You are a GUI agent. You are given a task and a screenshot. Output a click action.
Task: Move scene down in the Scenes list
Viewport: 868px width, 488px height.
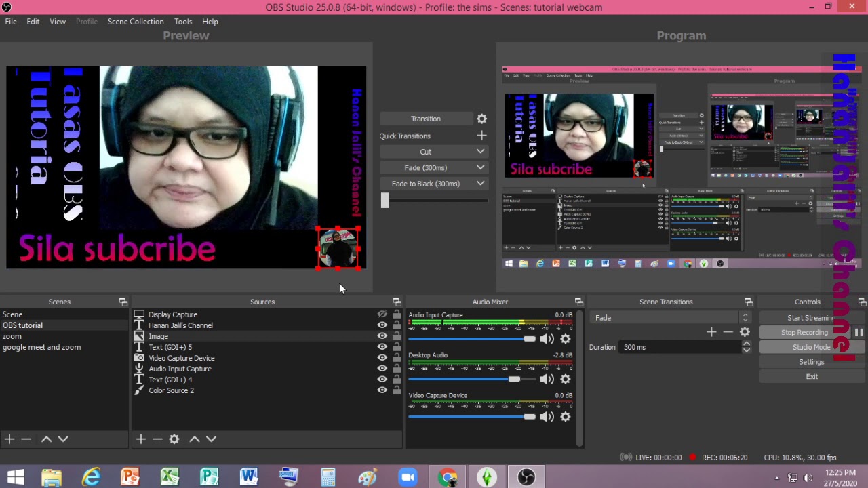63,439
